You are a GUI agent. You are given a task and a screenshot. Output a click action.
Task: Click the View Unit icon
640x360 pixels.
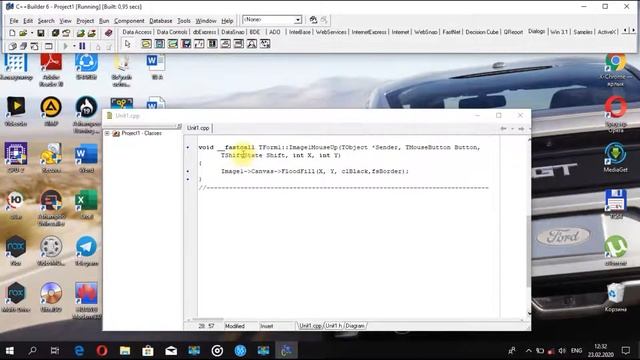(x=12, y=46)
